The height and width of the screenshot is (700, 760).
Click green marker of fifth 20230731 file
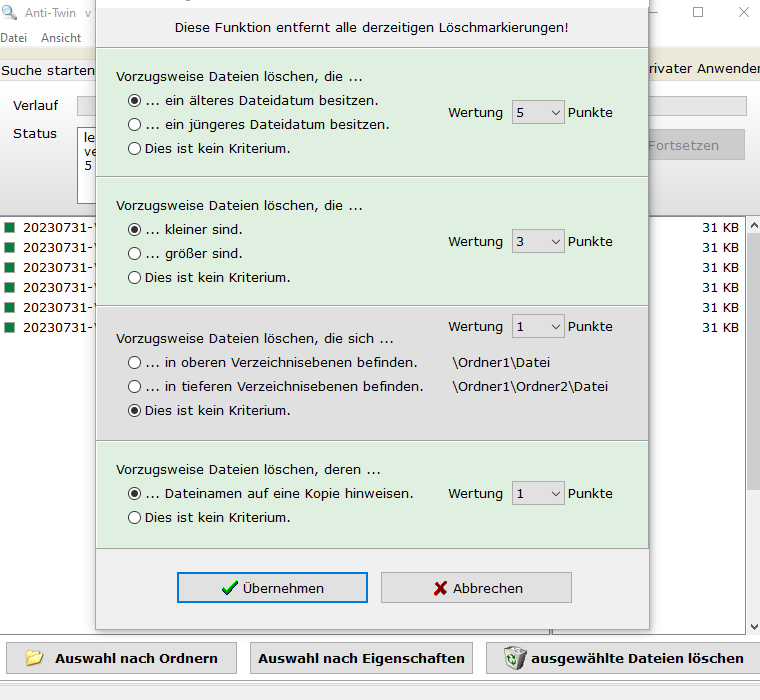10,307
